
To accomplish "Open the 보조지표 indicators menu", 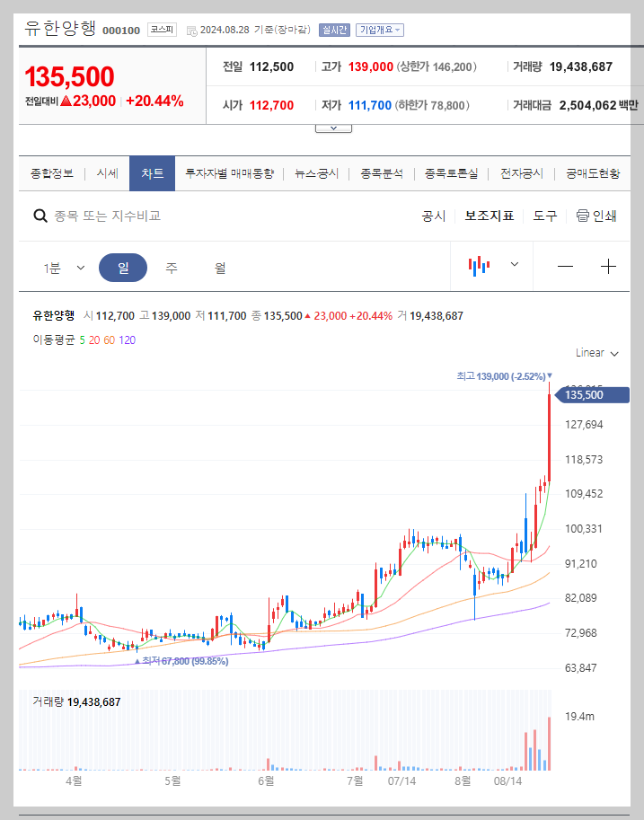I will 489,216.
